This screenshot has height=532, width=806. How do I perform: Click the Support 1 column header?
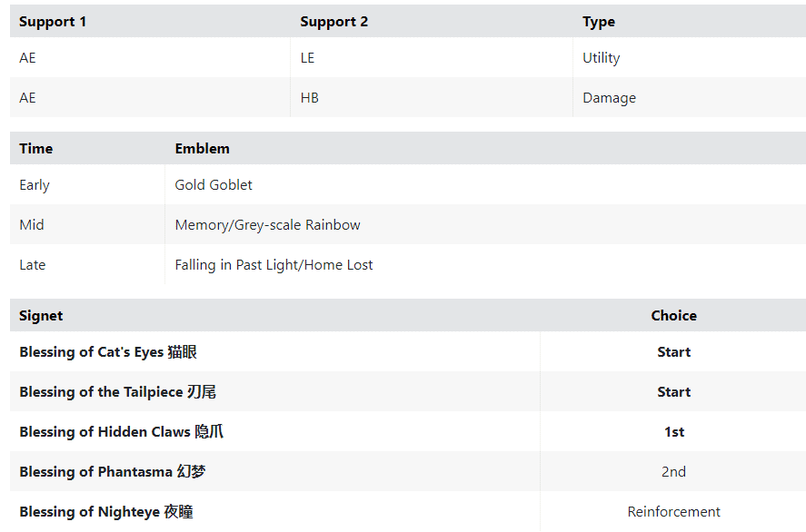click(53, 22)
